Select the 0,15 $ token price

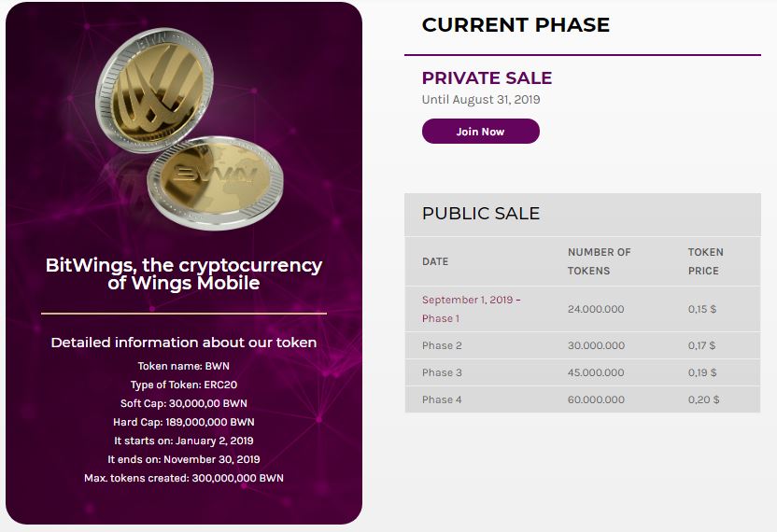[x=702, y=309]
